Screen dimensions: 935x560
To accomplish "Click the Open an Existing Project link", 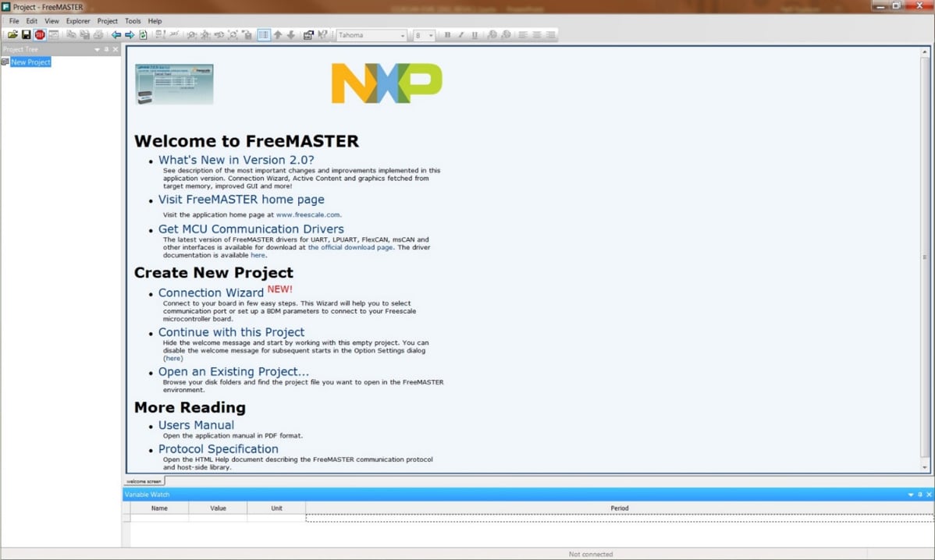I will (x=233, y=372).
